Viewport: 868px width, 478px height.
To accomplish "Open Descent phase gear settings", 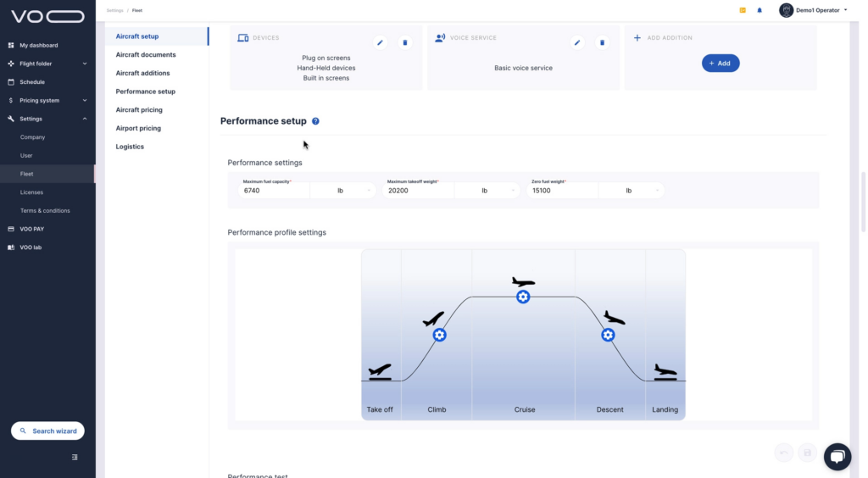I will point(608,335).
